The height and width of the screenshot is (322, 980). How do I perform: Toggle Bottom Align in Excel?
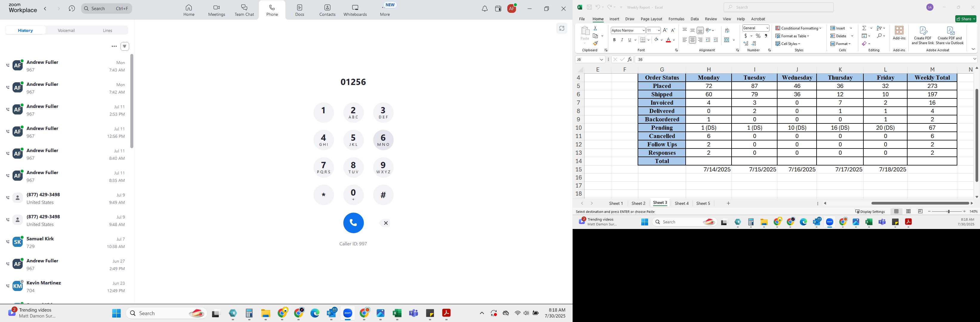700,30
